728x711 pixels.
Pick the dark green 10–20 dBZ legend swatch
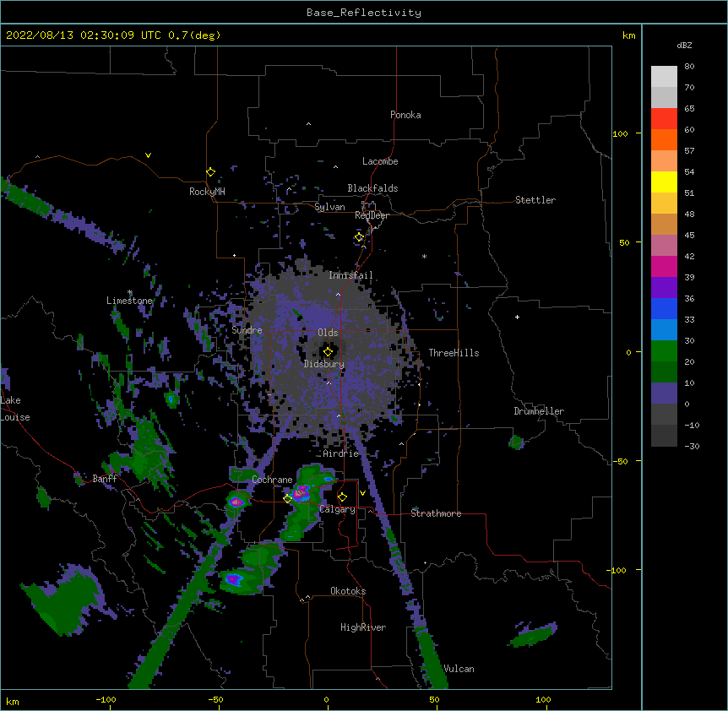click(x=664, y=372)
